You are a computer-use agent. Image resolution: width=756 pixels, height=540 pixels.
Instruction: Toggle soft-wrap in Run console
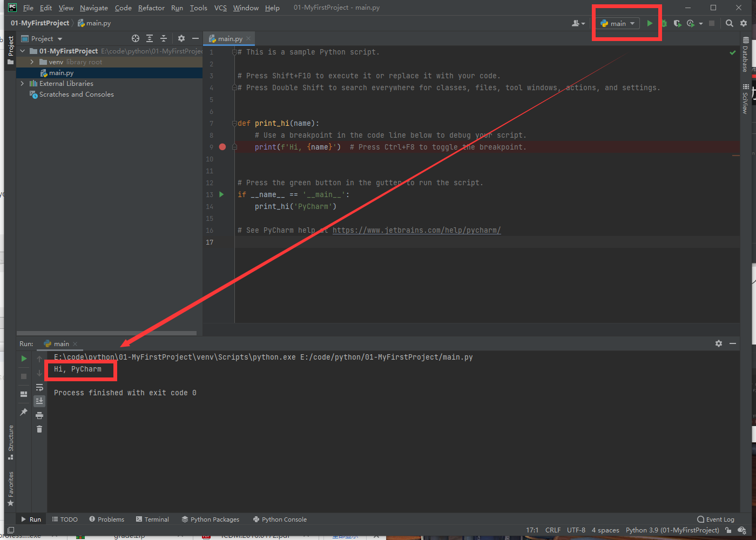pyautogui.click(x=39, y=387)
